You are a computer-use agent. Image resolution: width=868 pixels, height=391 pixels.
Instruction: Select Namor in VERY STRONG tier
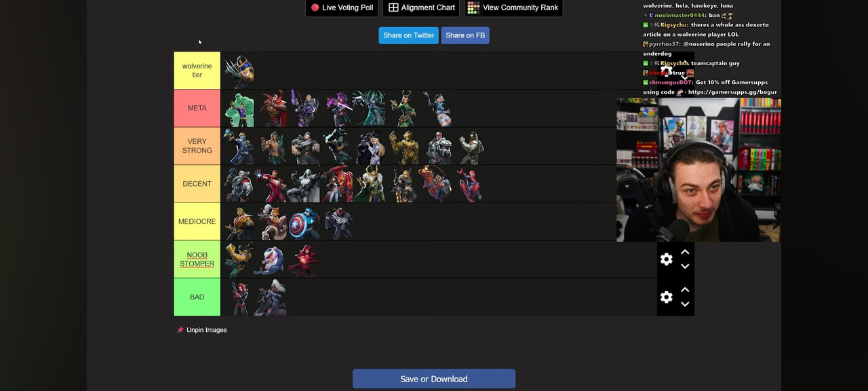tap(273, 147)
